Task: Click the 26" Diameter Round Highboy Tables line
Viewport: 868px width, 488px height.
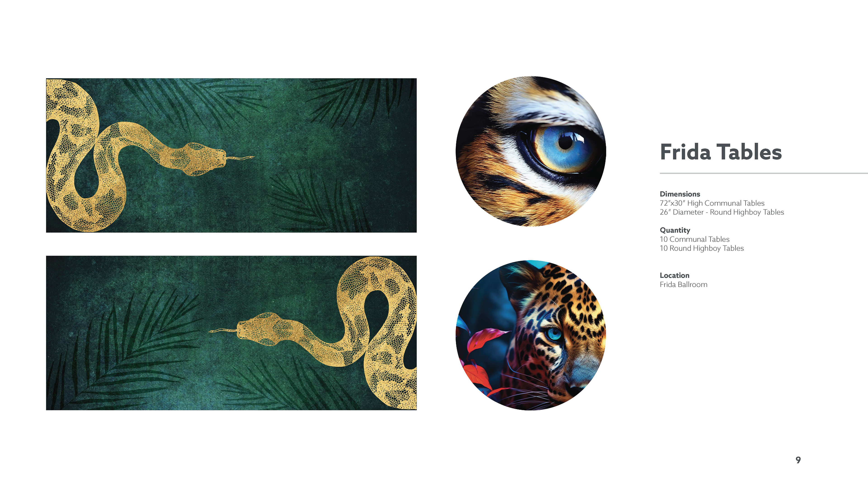Action: point(722,212)
